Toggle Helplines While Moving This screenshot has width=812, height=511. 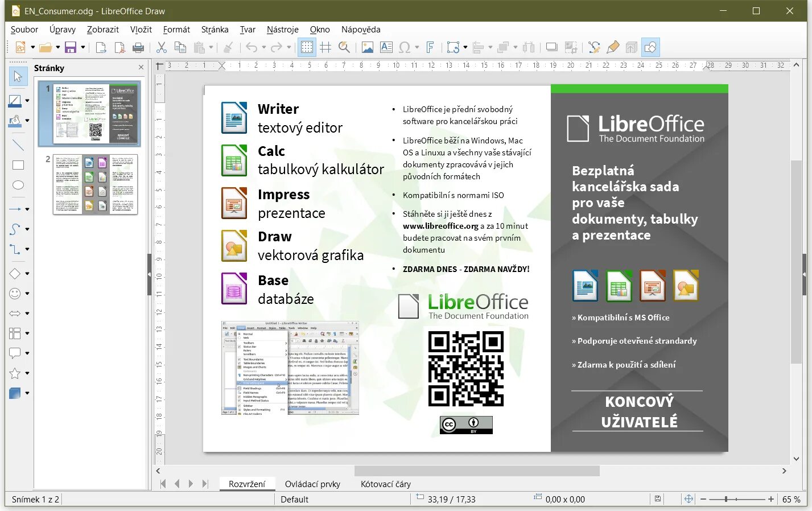[325, 48]
